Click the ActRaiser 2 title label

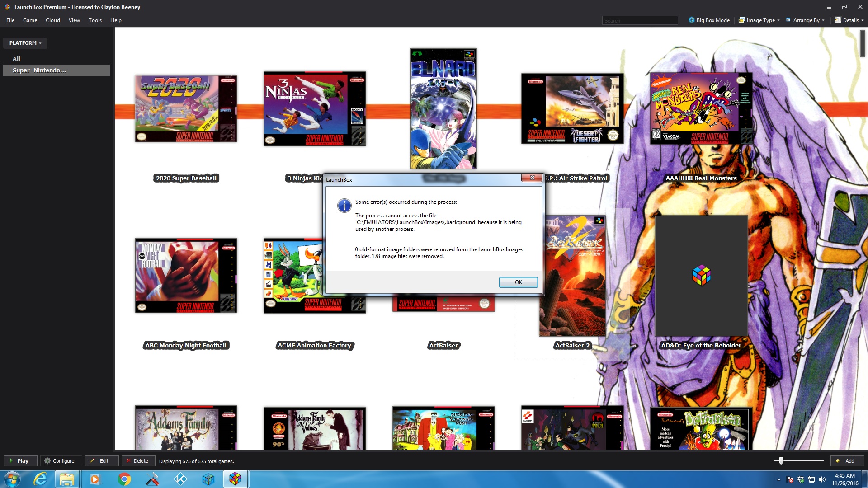coord(572,345)
